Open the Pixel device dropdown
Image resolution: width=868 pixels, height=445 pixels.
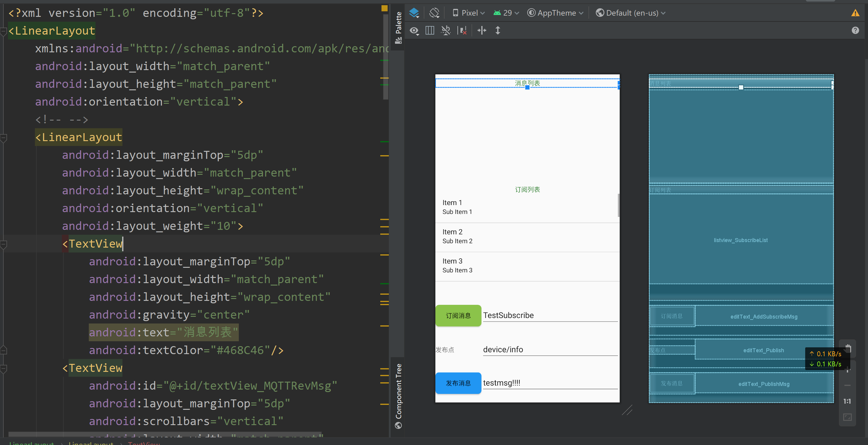[469, 13]
